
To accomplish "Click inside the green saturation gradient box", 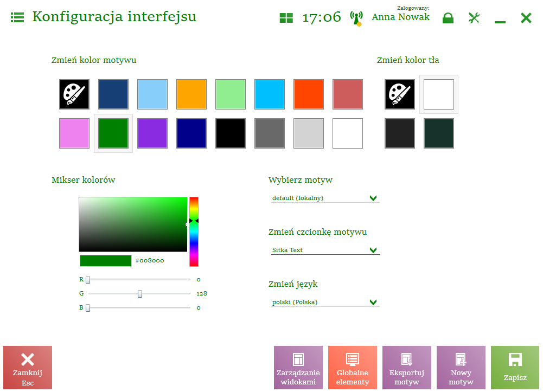I will 133,224.
